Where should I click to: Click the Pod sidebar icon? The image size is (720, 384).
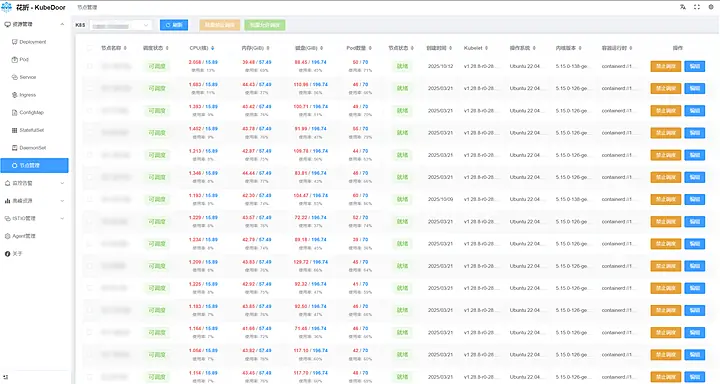pyautogui.click(x=14, y=59)
